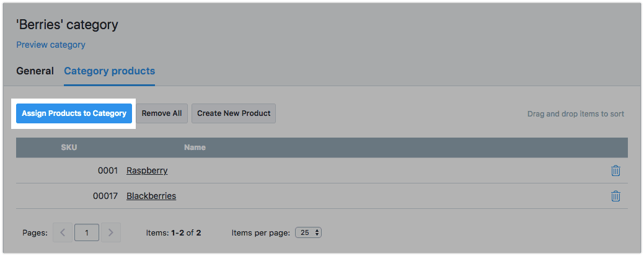Open the Items per page dropdown

(309, 233)
